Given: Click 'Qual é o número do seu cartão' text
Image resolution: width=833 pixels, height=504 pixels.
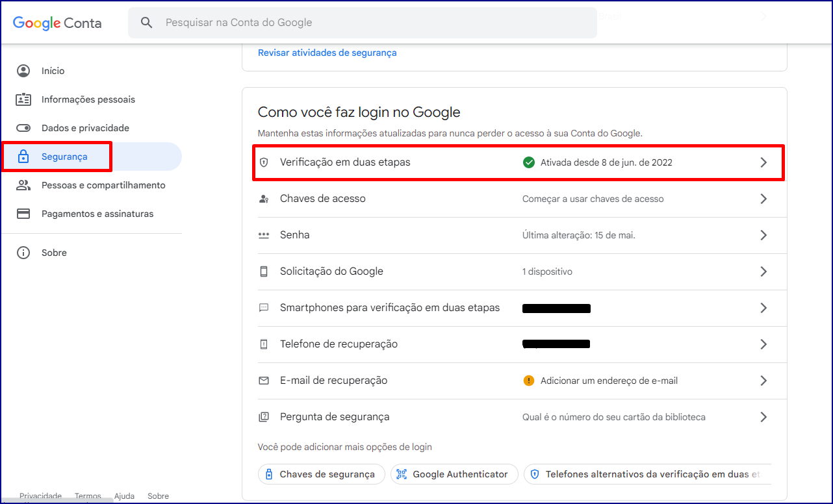Looking at the screenshot, I should [x=614, y=417].
